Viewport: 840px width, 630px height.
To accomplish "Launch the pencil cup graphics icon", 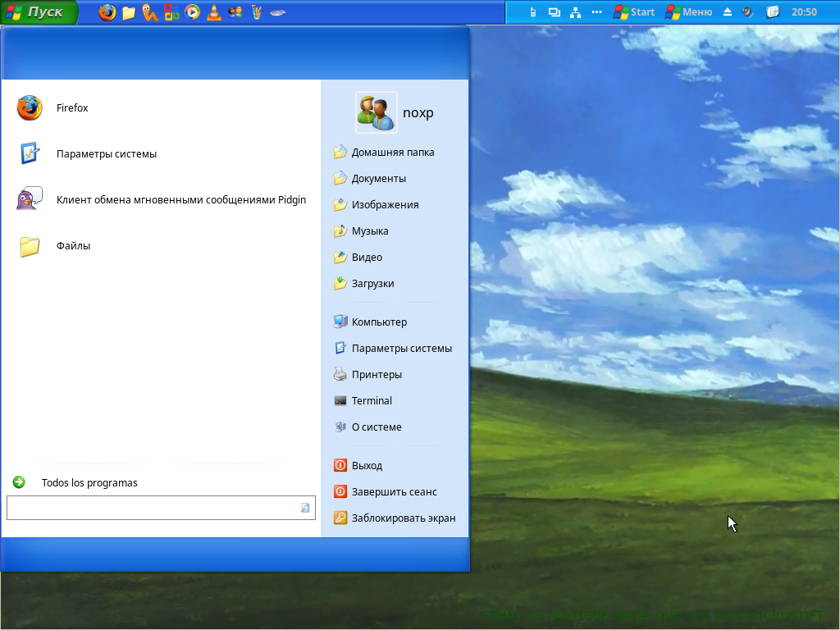I will click(257, 12).
